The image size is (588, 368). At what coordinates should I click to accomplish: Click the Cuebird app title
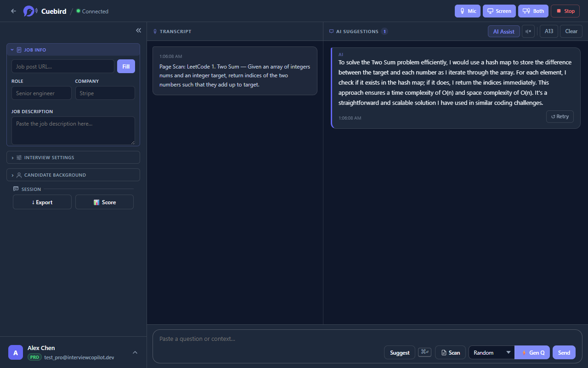54,11
